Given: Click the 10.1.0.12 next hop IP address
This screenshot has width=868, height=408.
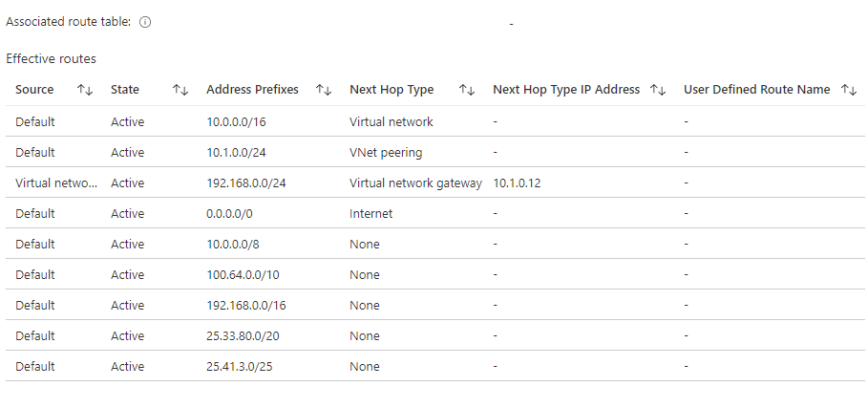Looking at the screenshot, I should click(517, 183).
